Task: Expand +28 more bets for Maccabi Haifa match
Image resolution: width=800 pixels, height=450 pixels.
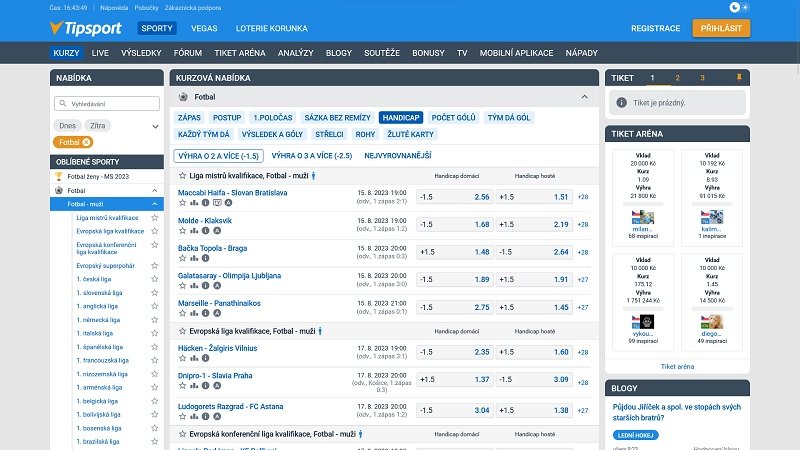Action: 583,197
